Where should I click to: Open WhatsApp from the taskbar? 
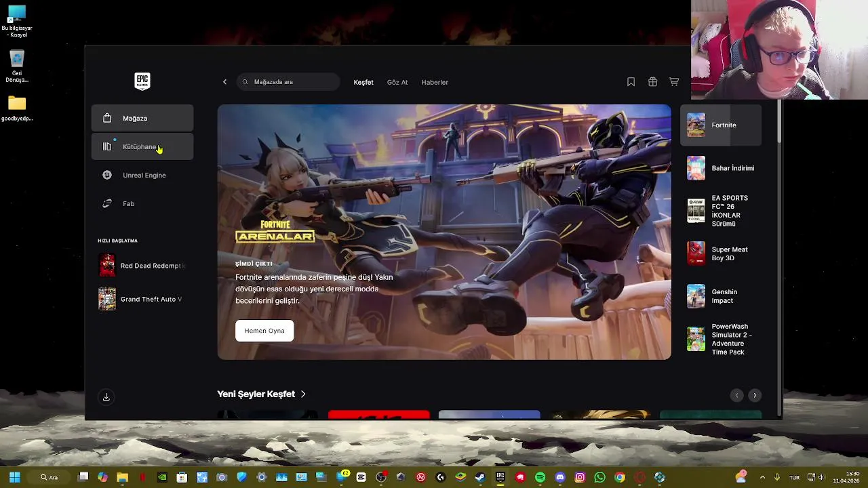tap(599, 477)
